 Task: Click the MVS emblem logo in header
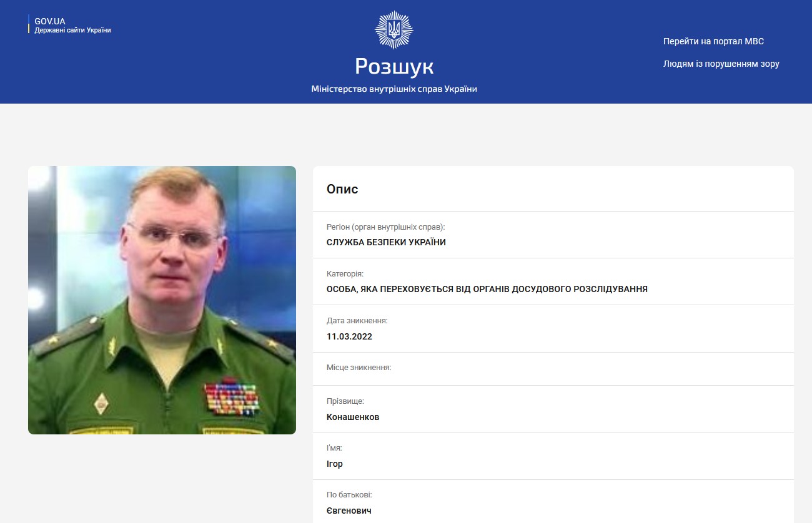pyautogui.click(x=394, y=29)
